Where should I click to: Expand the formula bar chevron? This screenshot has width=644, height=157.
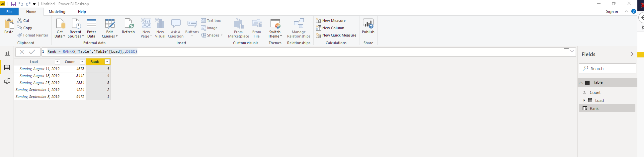572,51
